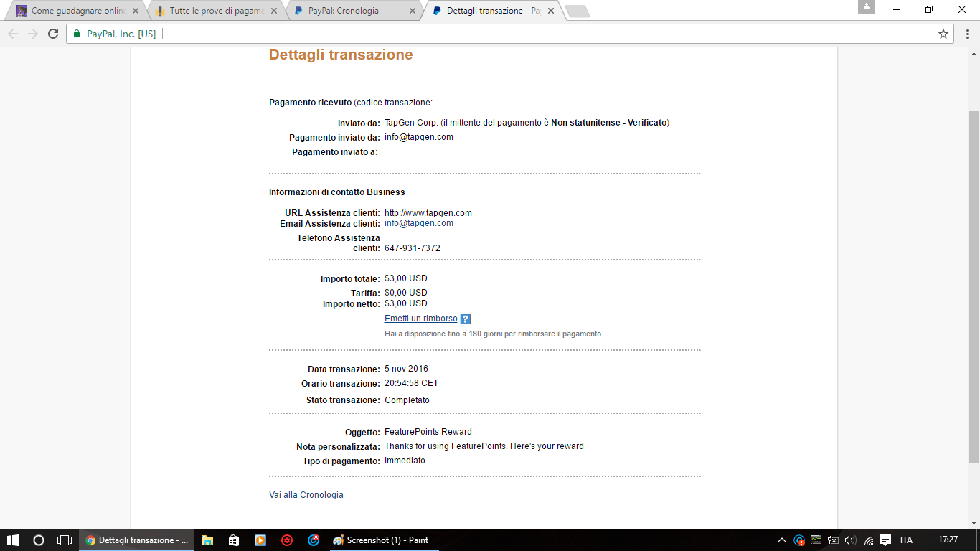Close the 'Dettagli transazione' tab

point(550,11)
